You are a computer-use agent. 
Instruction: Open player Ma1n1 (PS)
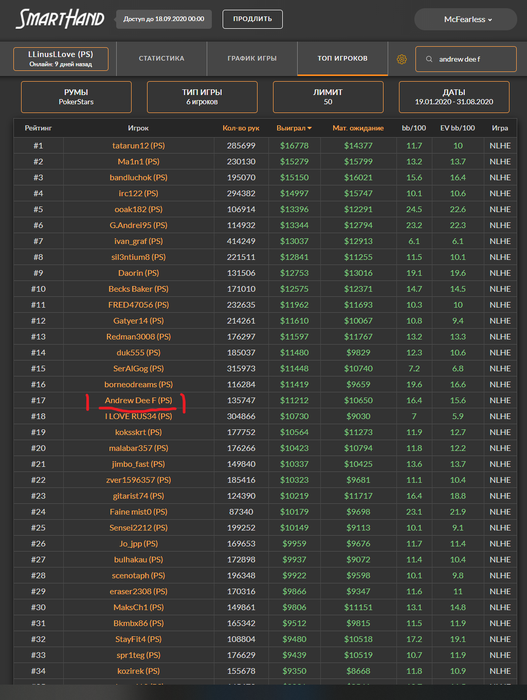coord(138,162)
